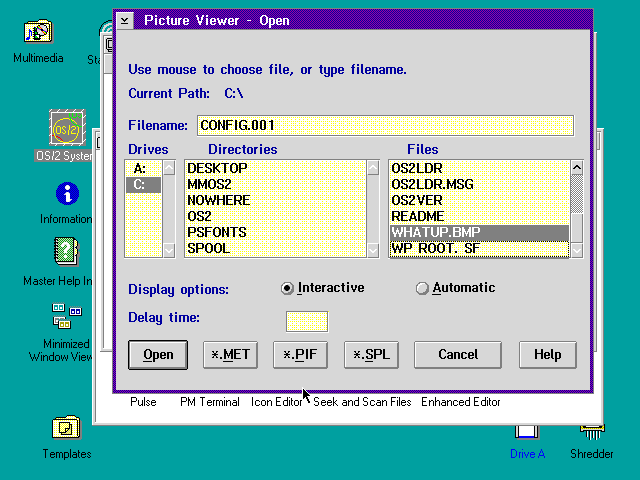Viewport: 640px width, 480px height.
Task: Select the OS2LDR.MSG file
Action: [x=479, y=184]
